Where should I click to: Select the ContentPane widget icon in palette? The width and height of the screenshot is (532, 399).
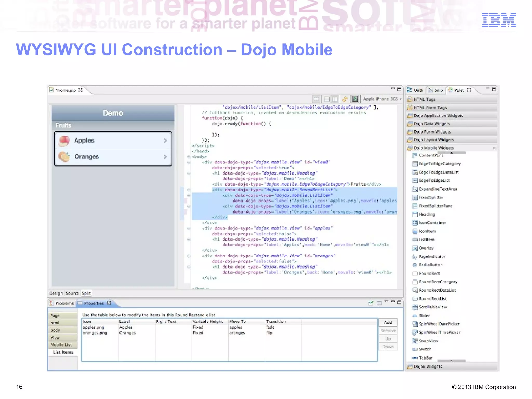tap(415, 155)
